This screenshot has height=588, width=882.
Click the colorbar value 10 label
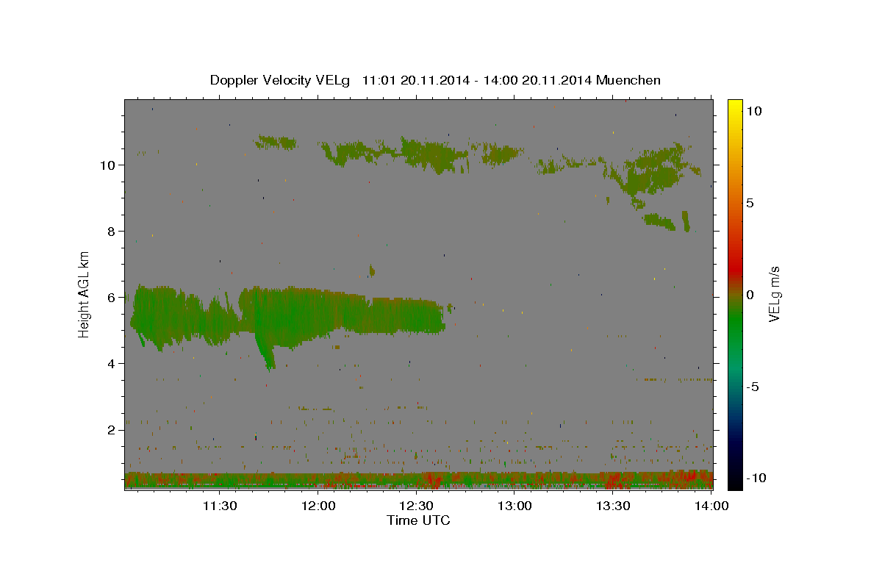[x=753, y=110]
